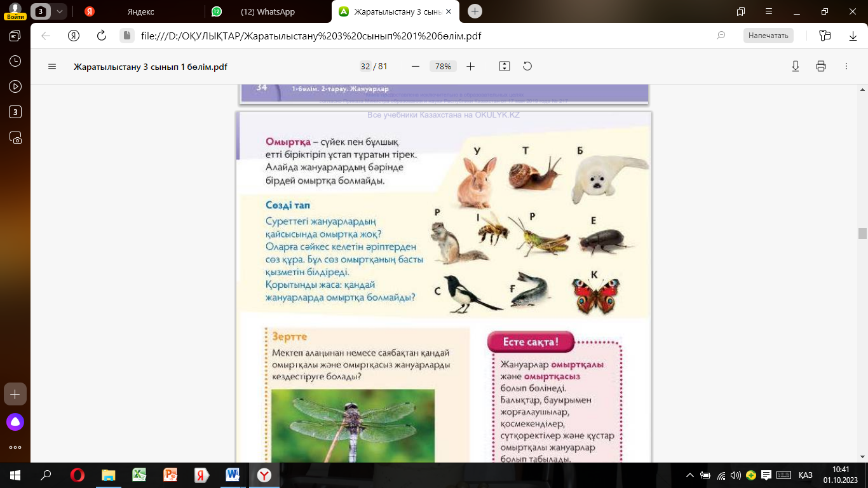Click the PDF page number field

[365, 67]
